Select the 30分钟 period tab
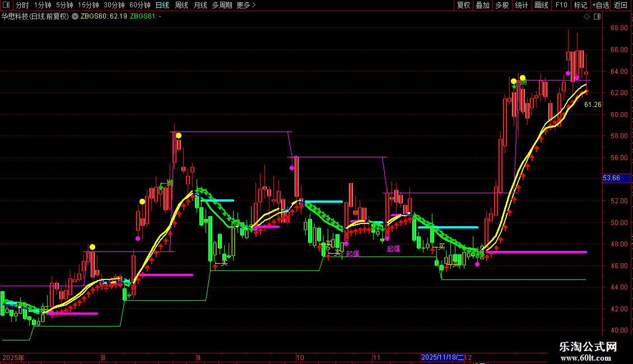Screen dimensions: 633x364 pyautogui.click(x=114, y=5)
